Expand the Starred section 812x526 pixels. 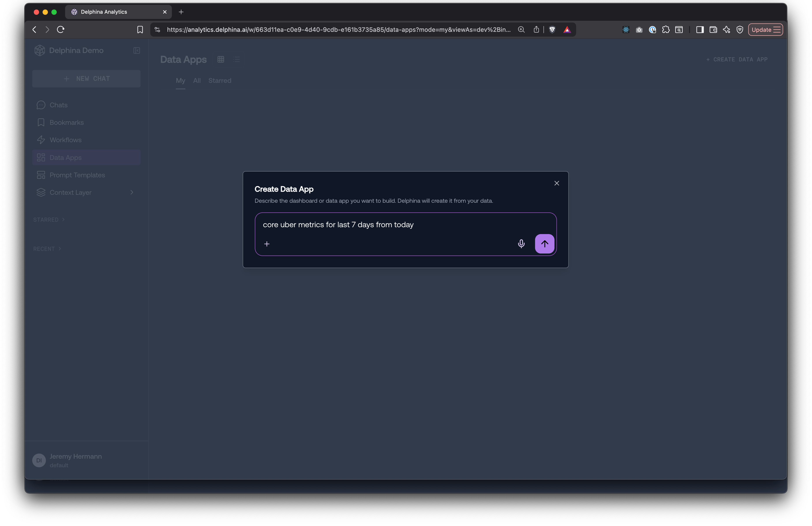click(x=49, y=219)
